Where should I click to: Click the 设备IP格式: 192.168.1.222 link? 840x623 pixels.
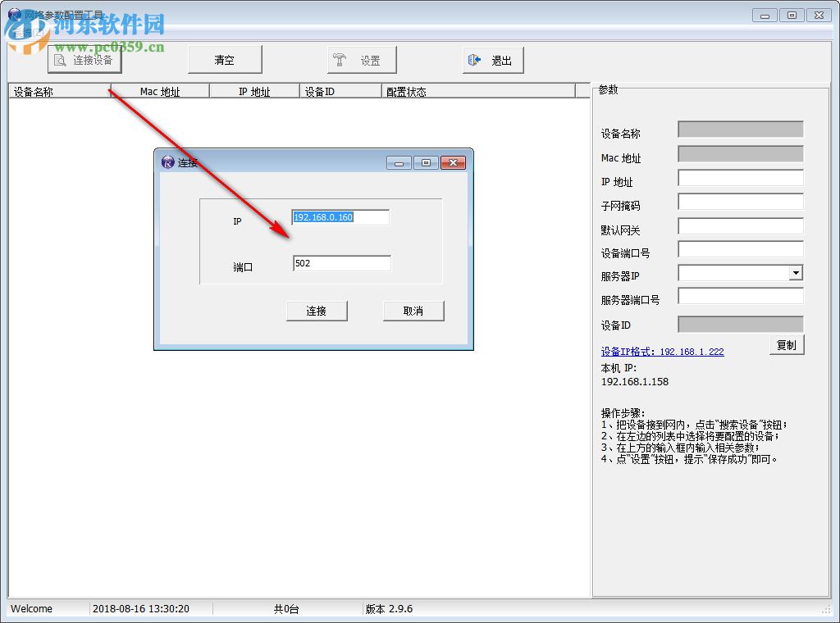click(661, 351)
